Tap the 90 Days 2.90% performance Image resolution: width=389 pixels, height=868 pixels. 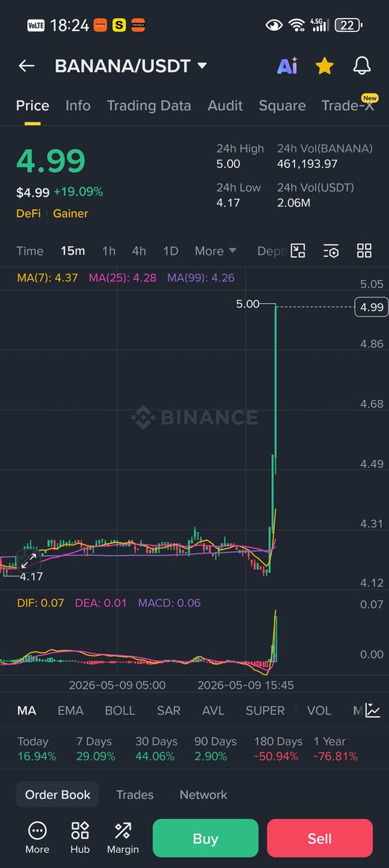click(215, 749)
